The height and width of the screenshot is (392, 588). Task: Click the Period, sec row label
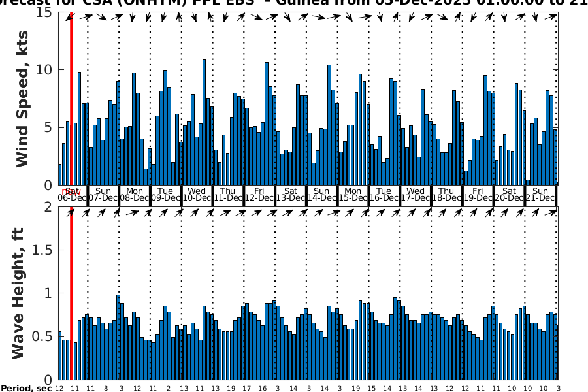(26, 388)
